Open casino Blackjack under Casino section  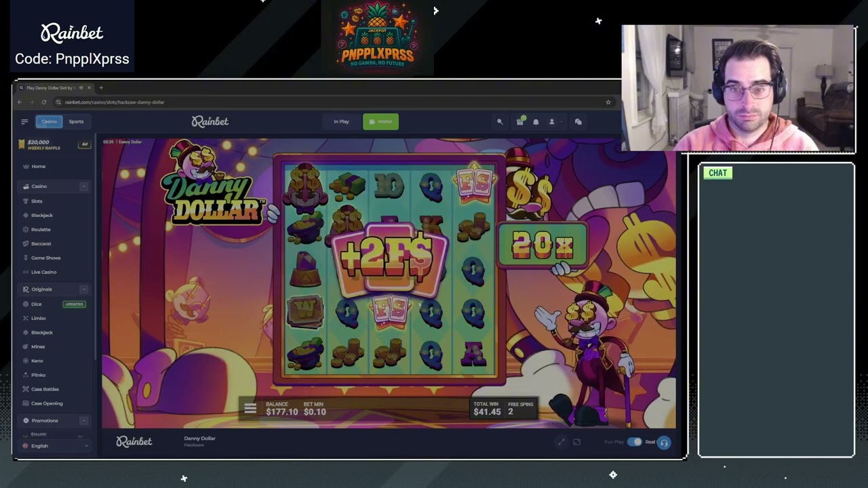click(42, 216)
